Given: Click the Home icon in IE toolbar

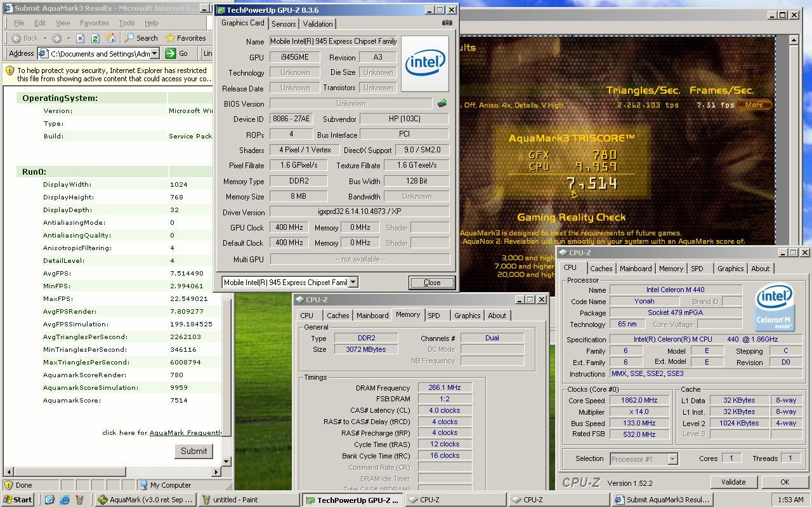Looking at the screenshot, I should pos(111,38).
